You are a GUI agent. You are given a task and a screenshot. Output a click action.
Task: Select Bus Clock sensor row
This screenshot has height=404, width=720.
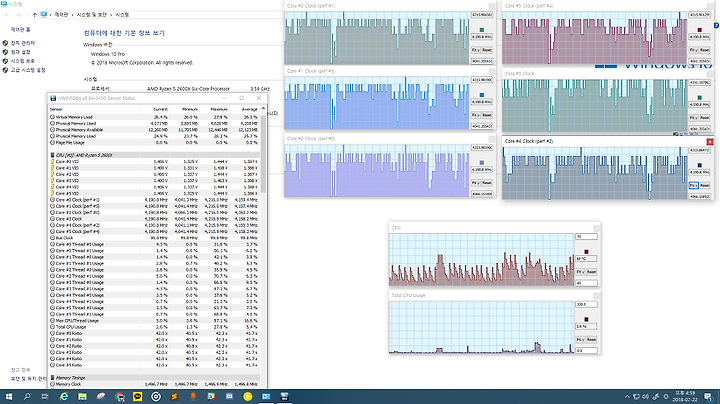coord(154,238)
